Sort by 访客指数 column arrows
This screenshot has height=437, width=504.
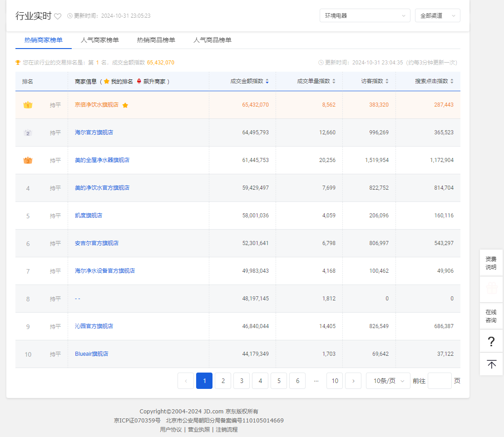[387, 81]
